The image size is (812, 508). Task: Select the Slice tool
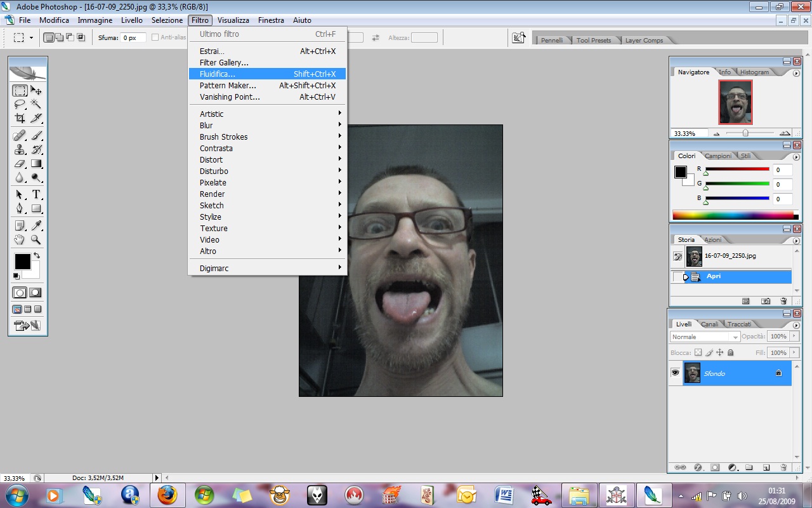pyautogui.click(x=36, y=118)
